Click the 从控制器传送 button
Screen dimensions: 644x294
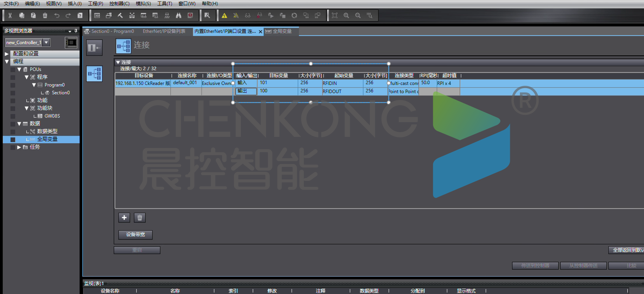pyautogui.click(x=583, y=266)
